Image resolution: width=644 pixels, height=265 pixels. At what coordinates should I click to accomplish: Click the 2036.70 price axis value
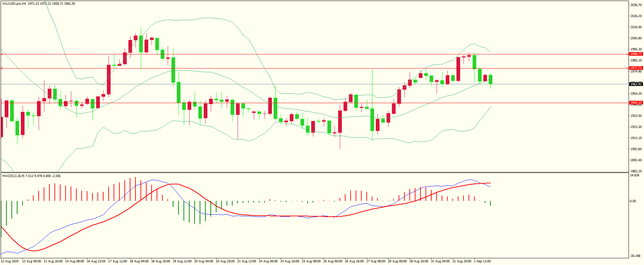[636, 5]
